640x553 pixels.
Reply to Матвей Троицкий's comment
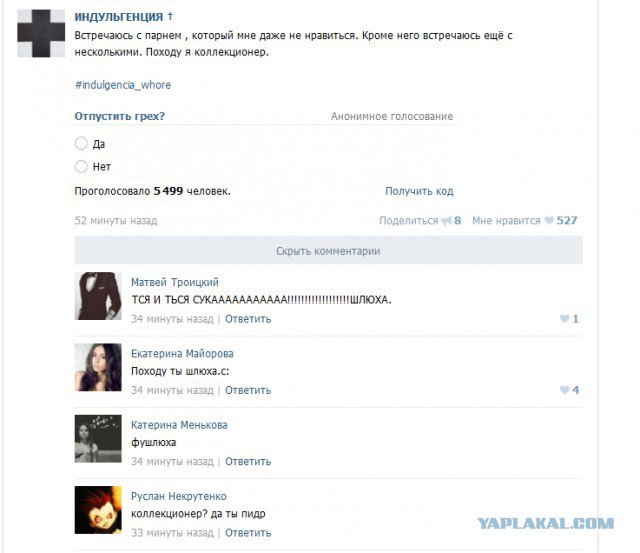point(248,319)
